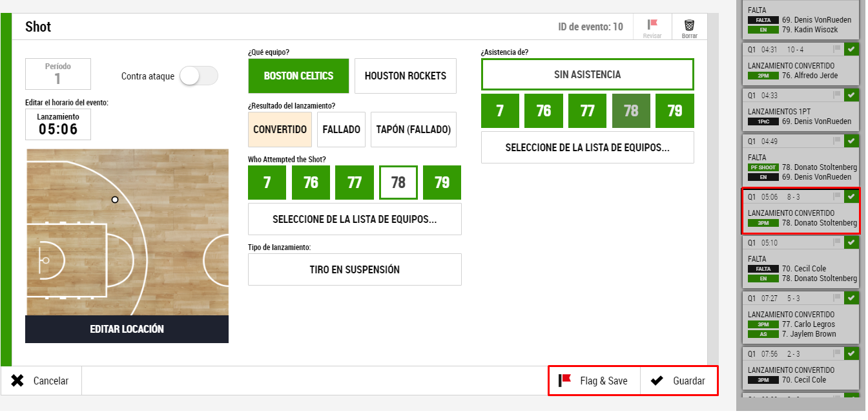The height and width of the screenshot is (420, 868).
Task: Click the Shot heading title
Action: click(x=38, y=26)
